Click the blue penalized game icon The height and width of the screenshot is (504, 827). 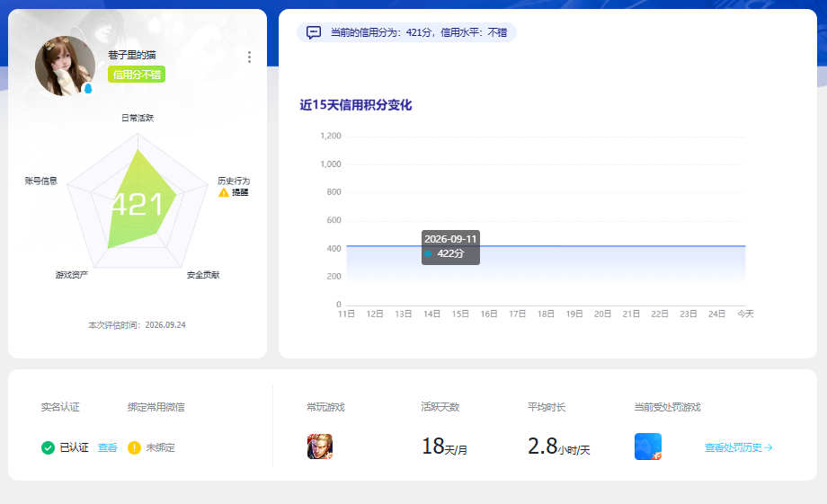pyautogui.click(x=648, y=447)
